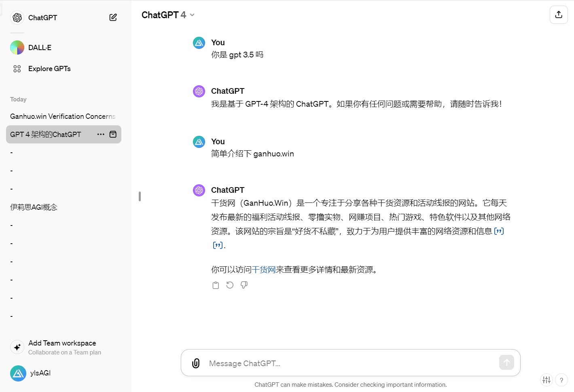The width and height of the screenshot is (574, 392).
Task: Send the message with the arrow button
Action: pyautogui.click(x=506, y=362)
